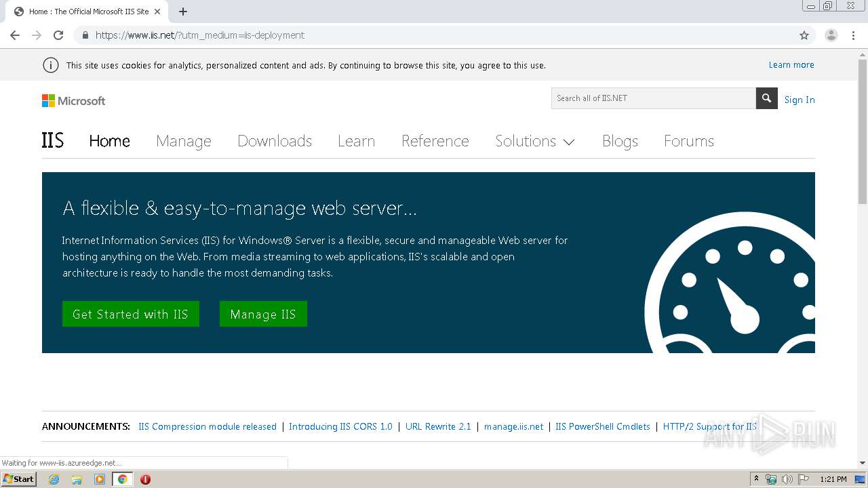
Task: Click Learn more in the cookie banner
Action: 791,65
